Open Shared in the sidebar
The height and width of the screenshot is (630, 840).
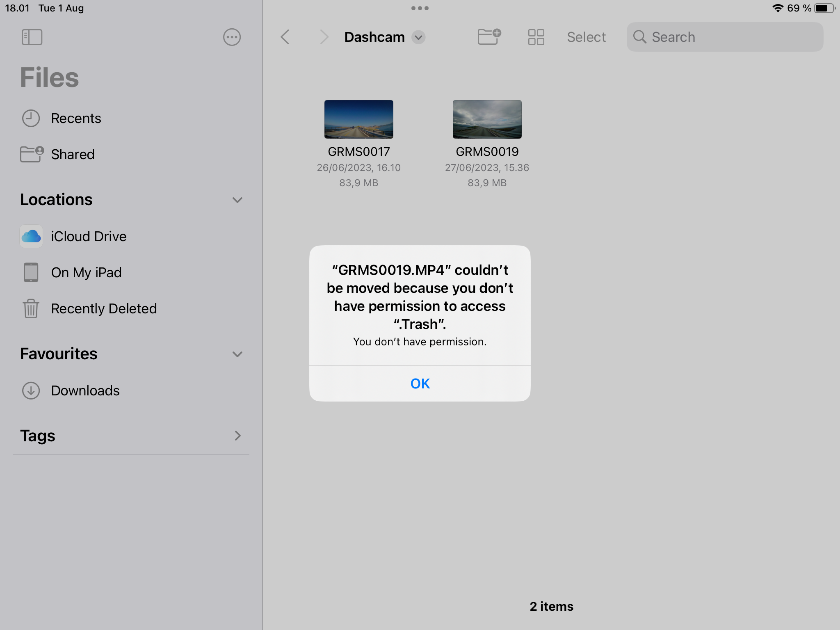coord(73,154)
